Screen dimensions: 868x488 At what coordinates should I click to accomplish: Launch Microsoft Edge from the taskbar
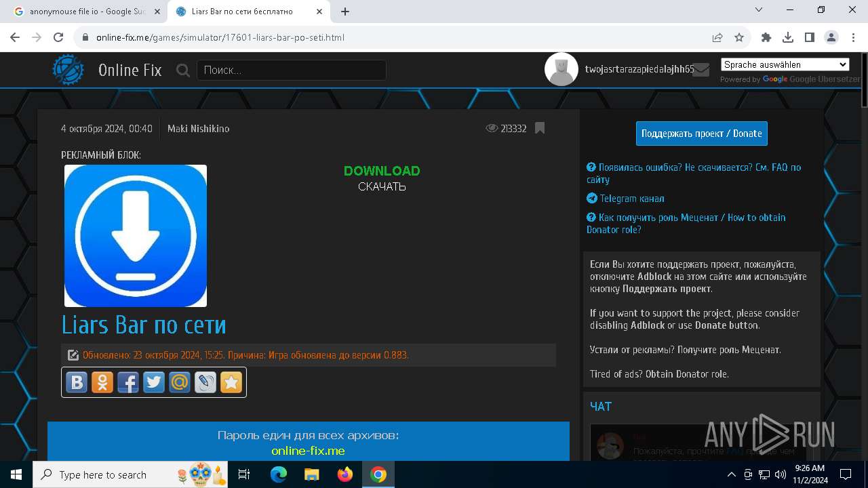(x=279, y=474)
